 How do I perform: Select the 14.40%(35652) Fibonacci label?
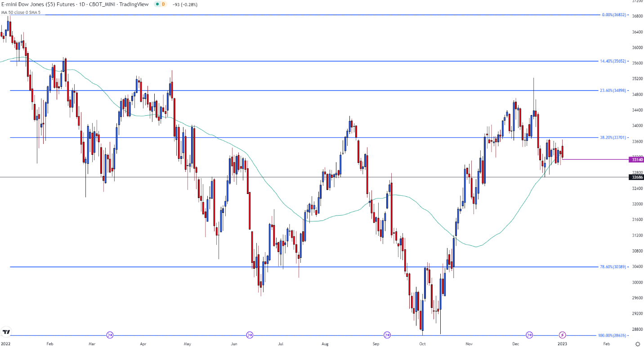(x=613, y=61)
